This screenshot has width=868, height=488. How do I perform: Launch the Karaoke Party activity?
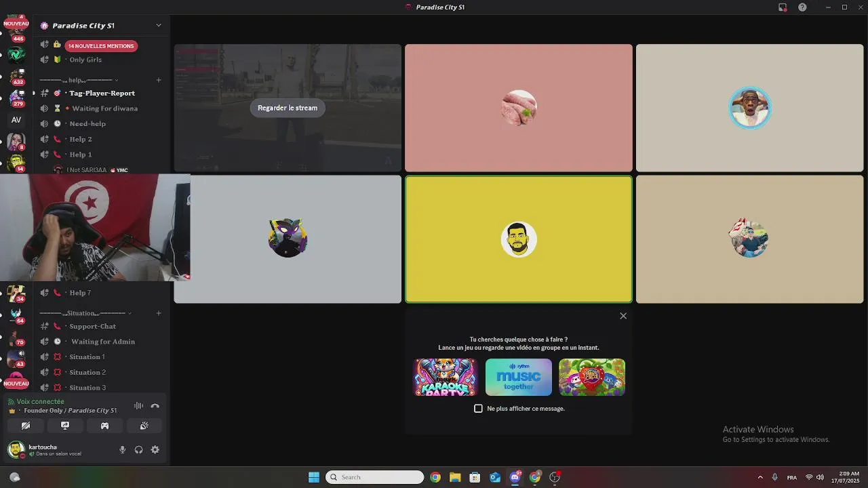click(x=446, y=378)
